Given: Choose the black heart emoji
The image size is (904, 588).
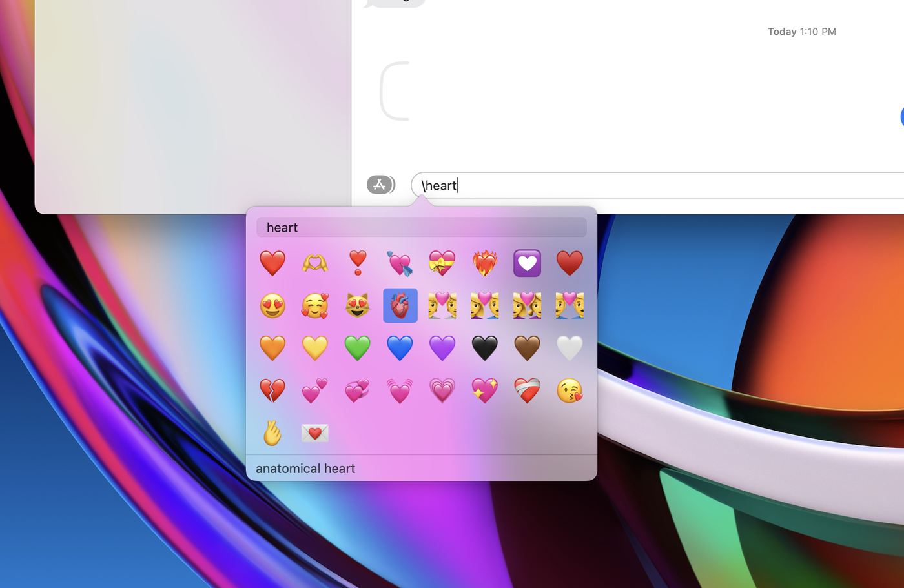Looking at the screenshot, I should 484,348.
